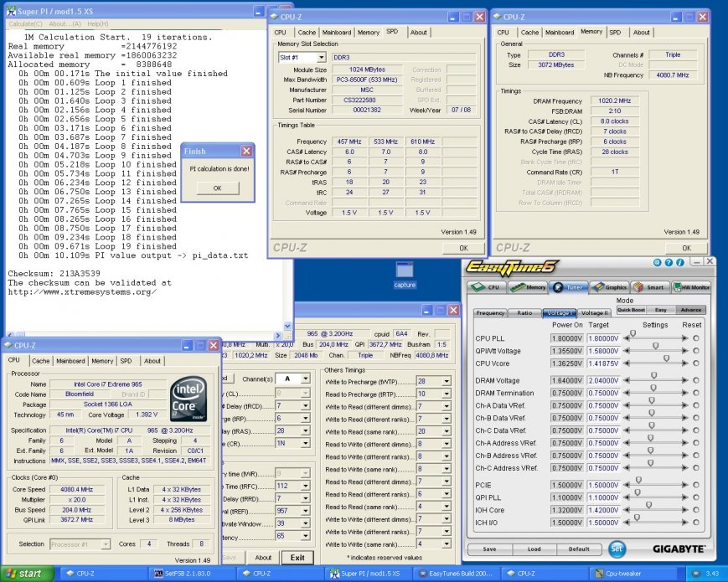
Task: Select the EasyTune6 Tuner tab
Action: (569, 287)
